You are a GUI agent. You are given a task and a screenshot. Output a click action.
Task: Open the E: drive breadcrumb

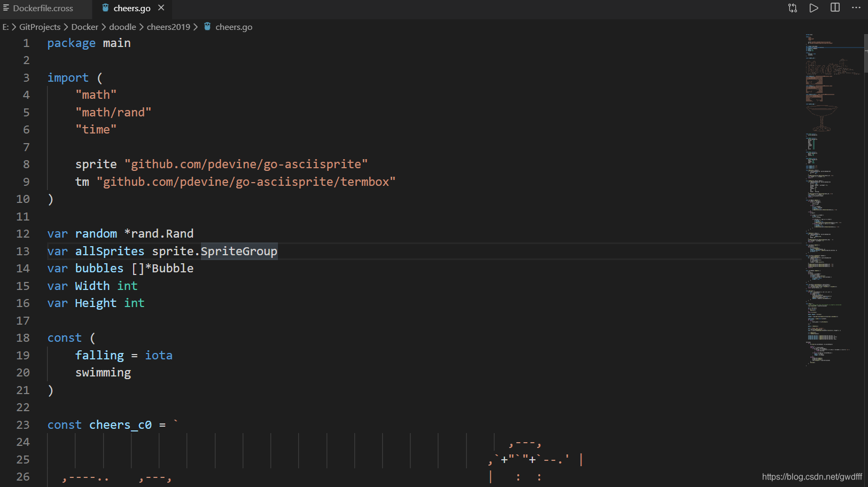5,27
